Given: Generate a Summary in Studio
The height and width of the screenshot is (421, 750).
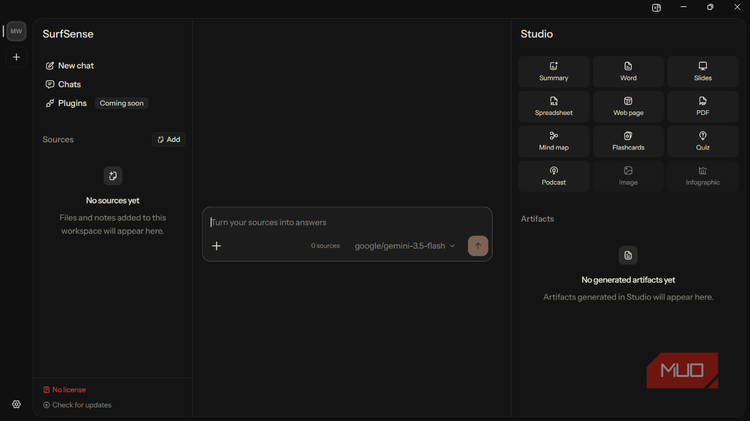Looking at the screenshot, I should [554, 72].
